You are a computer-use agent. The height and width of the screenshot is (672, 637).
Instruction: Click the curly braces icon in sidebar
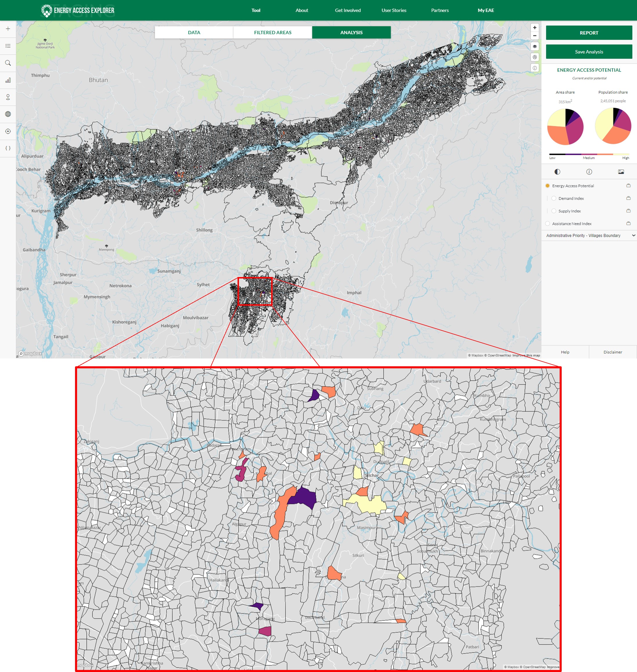8,148
